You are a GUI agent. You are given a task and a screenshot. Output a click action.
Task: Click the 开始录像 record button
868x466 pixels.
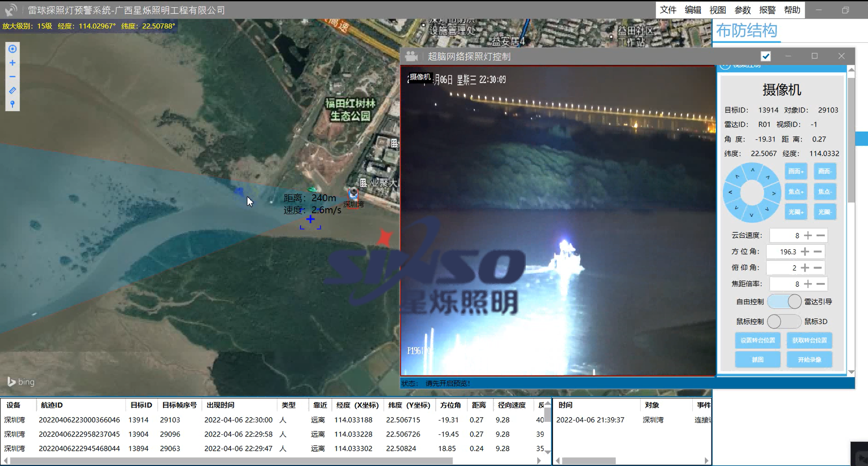click(809, 360)
